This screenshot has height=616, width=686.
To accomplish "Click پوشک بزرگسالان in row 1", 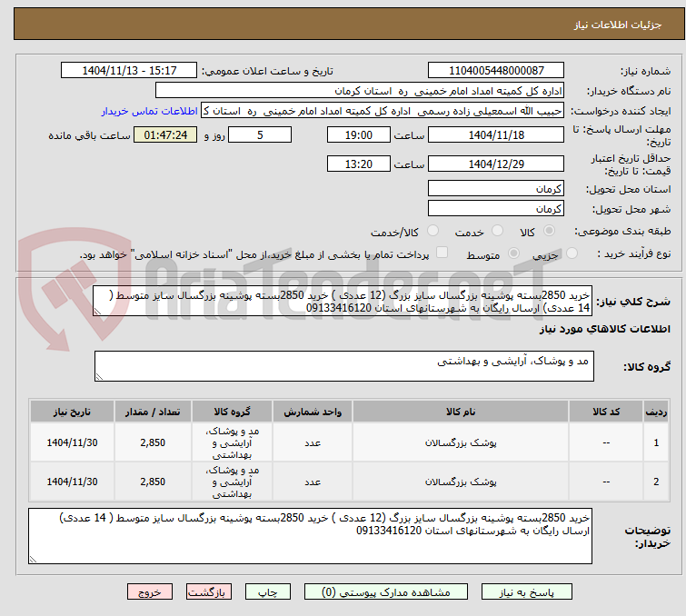I will point(461,442).
